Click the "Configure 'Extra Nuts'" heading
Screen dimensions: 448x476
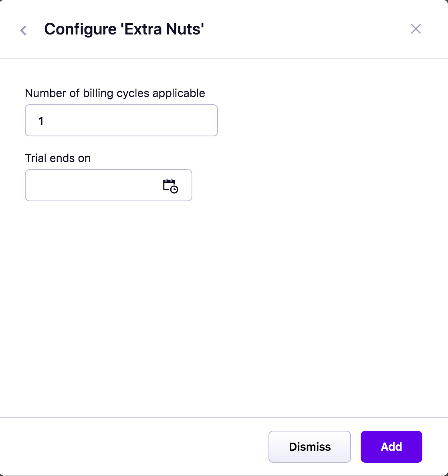[124, 29]
